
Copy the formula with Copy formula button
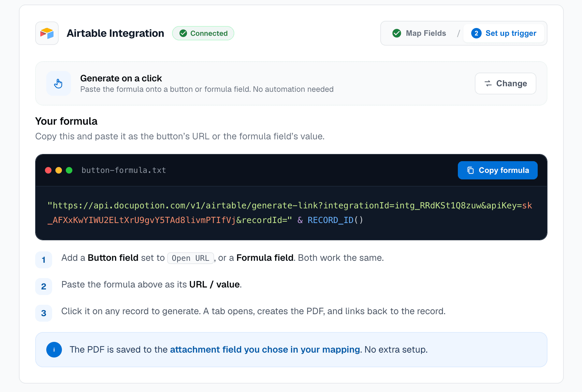pyautogui.click(x=498, y=170)
